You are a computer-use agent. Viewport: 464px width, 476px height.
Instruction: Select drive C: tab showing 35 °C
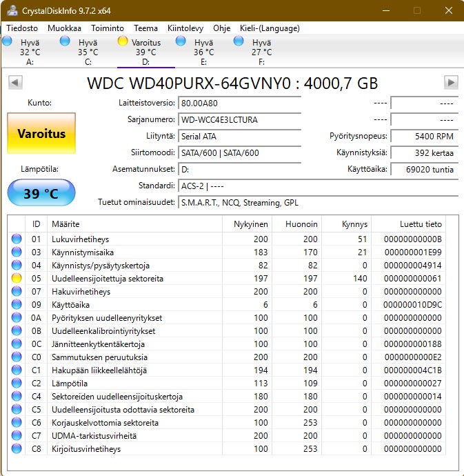[x=88, y=52]
